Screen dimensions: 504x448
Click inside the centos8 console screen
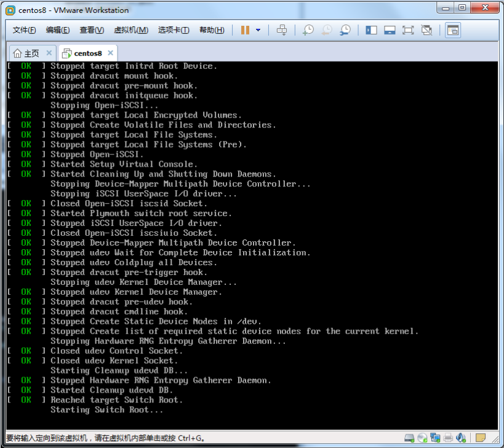coord(251,246)
